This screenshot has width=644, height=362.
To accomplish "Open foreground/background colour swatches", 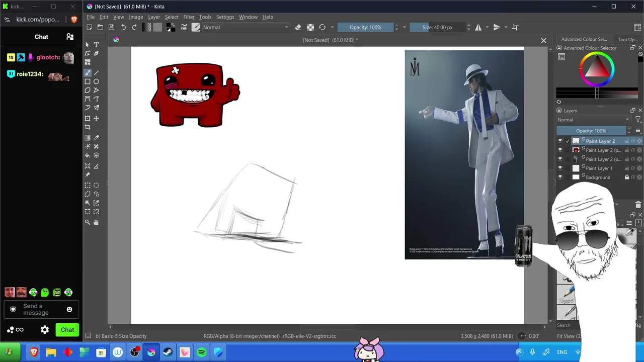I will click(x=171, y=27).
